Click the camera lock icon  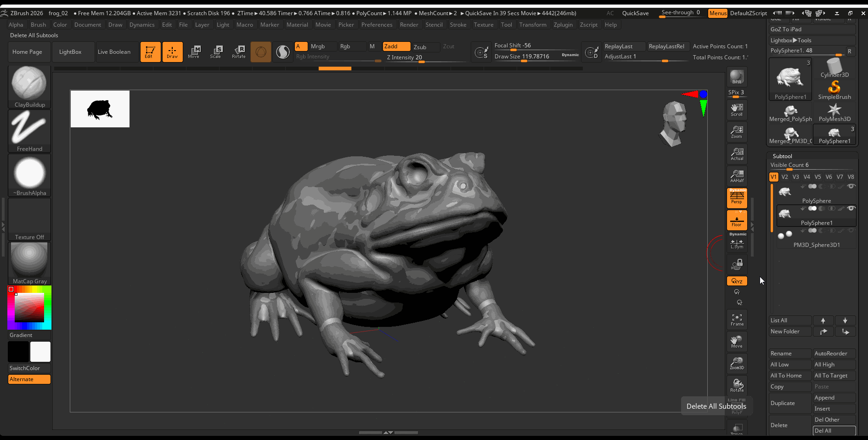tap(737, 264)
